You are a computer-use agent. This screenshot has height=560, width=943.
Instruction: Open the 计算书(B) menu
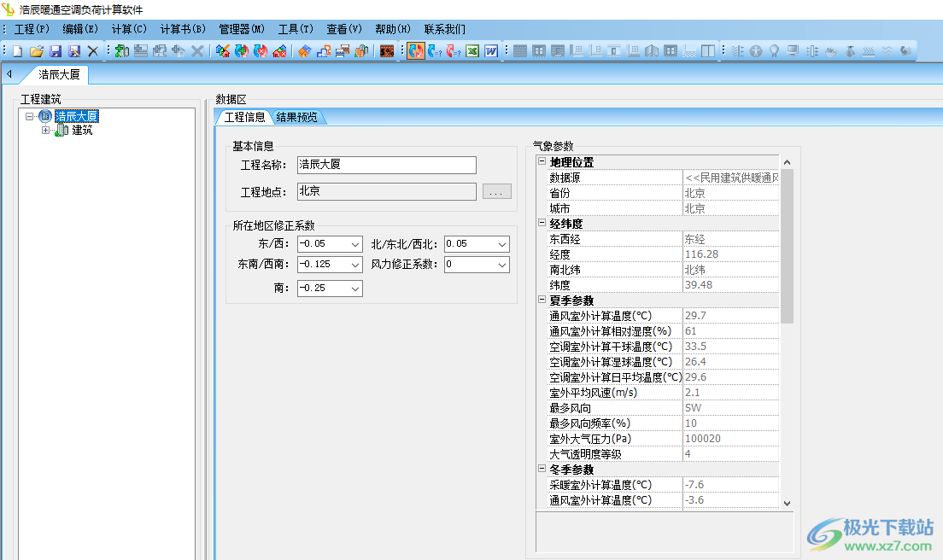click(183, 29)
